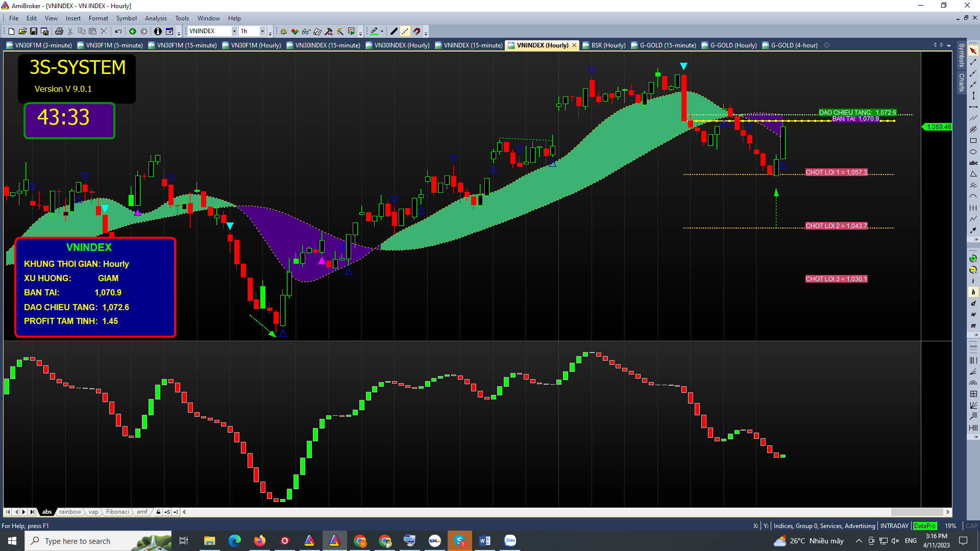Screen dimensions: 980x551
Task: Click the green back navigation arrow
Action: 133,32
